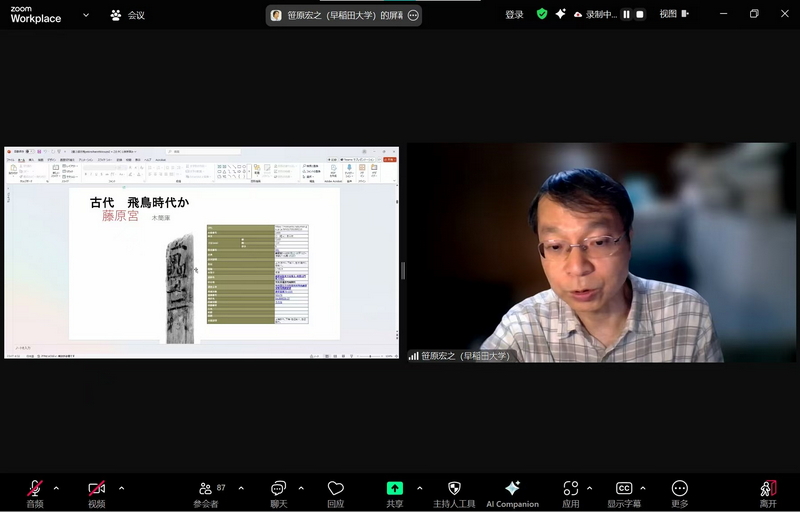
Task: Switch to the meeting tab
Action: tap(128, 15)
